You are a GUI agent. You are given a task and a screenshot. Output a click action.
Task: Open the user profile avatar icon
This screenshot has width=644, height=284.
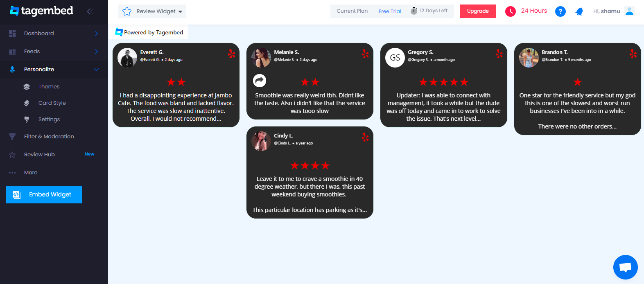tap(630, 11)
